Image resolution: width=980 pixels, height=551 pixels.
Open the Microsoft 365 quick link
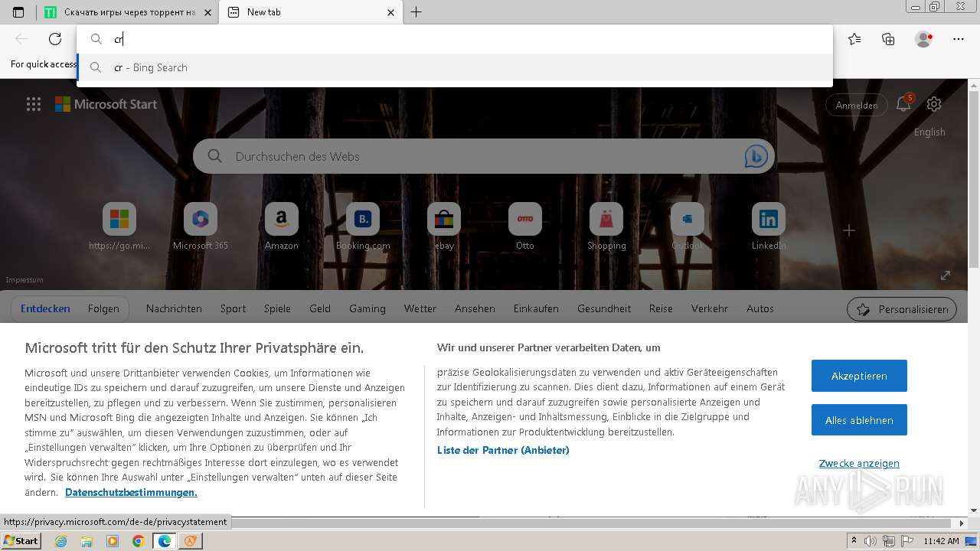pyautogui.click(x=201, y=227)
